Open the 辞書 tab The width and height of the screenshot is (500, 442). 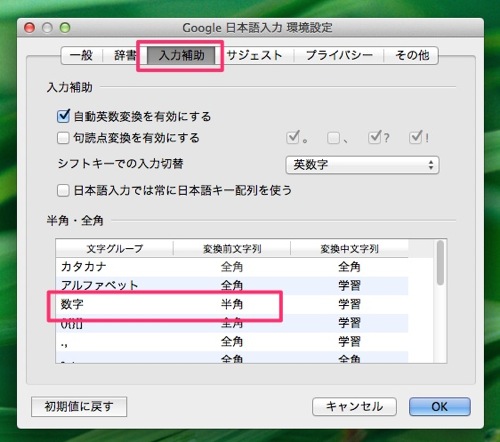(x=125, y=55)
